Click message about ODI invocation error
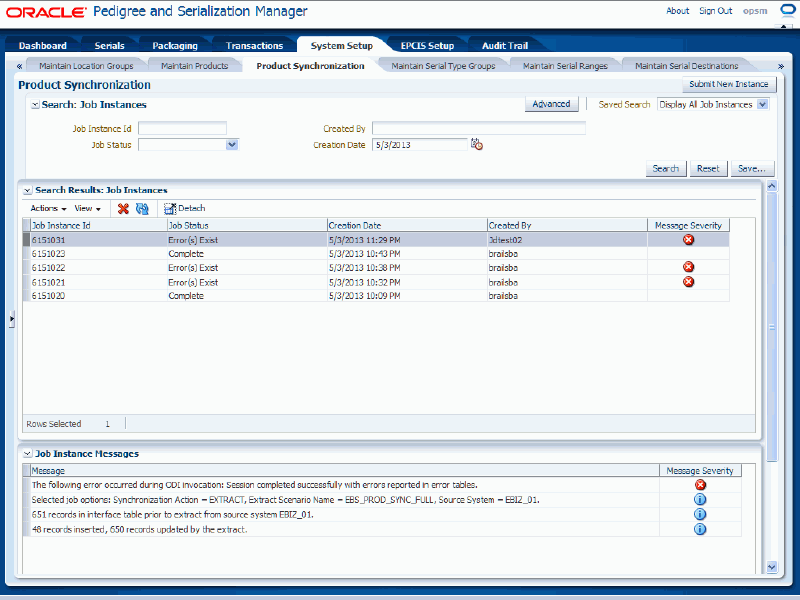Screen dimensions: 800x600 (255, 485)
